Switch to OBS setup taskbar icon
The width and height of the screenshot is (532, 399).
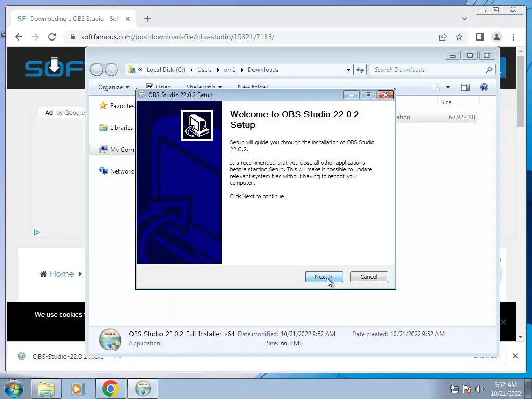[x=143, y=389]
